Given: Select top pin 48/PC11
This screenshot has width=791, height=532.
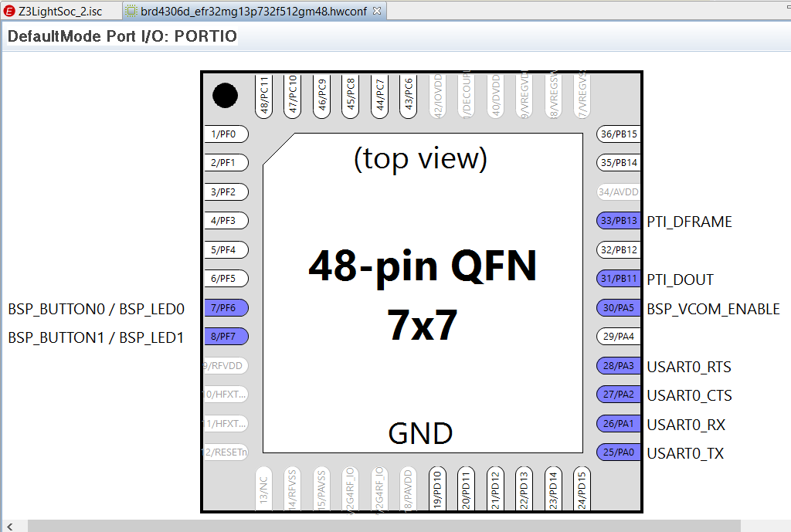Looking at the screenshot, I should [264, 96].
